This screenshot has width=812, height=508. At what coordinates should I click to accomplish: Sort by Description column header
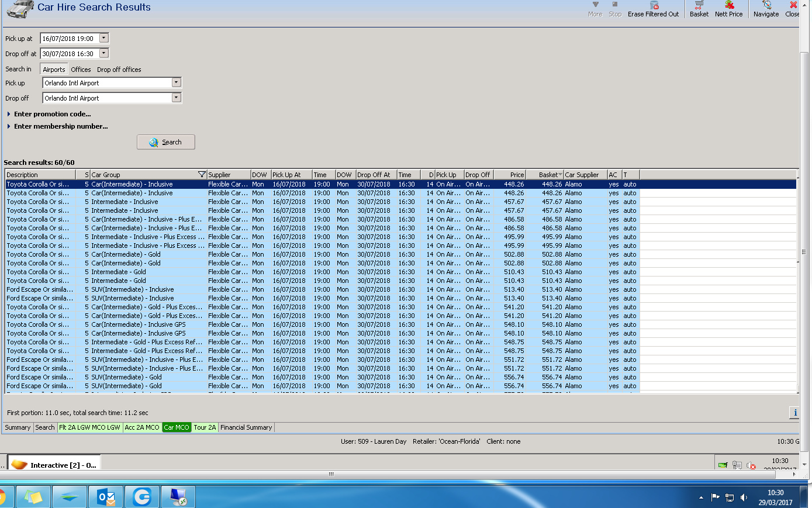tap(40, 175)
